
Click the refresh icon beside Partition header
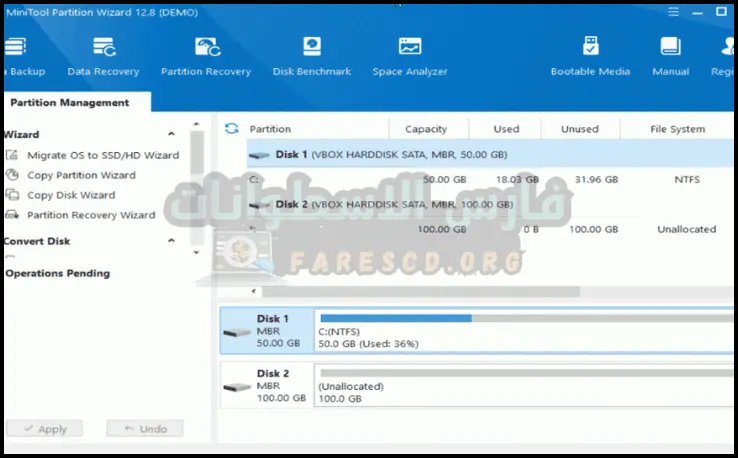pyautogui.click(x=232, y=129)
